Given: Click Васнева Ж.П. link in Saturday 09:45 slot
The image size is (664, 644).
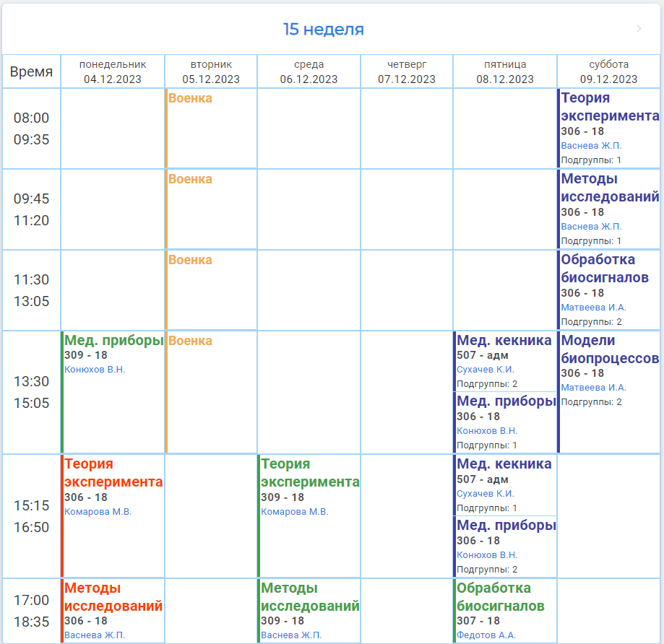Looking at the screenshot, I should (591, 227).
